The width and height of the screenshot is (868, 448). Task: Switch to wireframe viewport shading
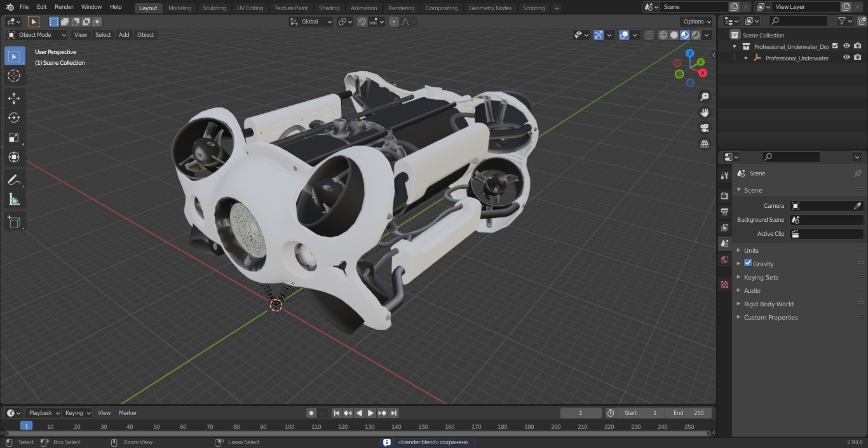[x=663, y=35]
